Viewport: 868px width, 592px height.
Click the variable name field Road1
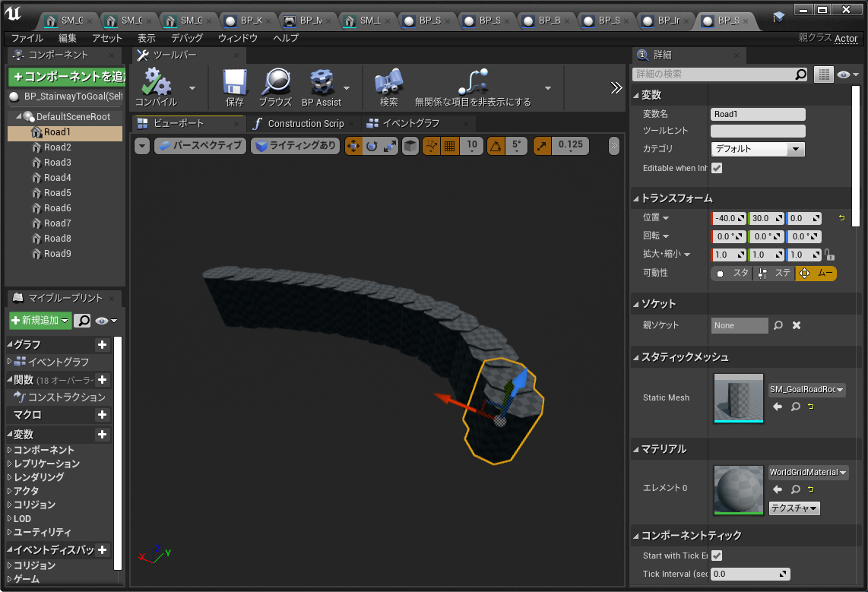[758, 114]
